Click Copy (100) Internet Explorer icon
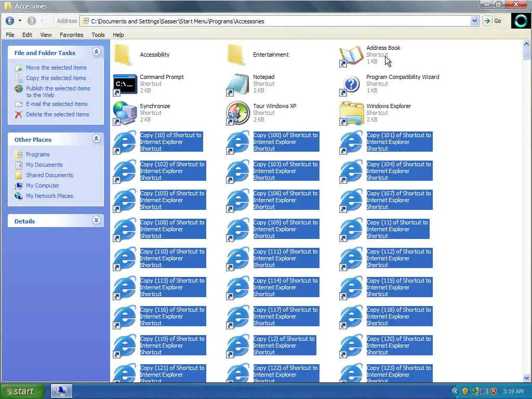 coord(238,143)
